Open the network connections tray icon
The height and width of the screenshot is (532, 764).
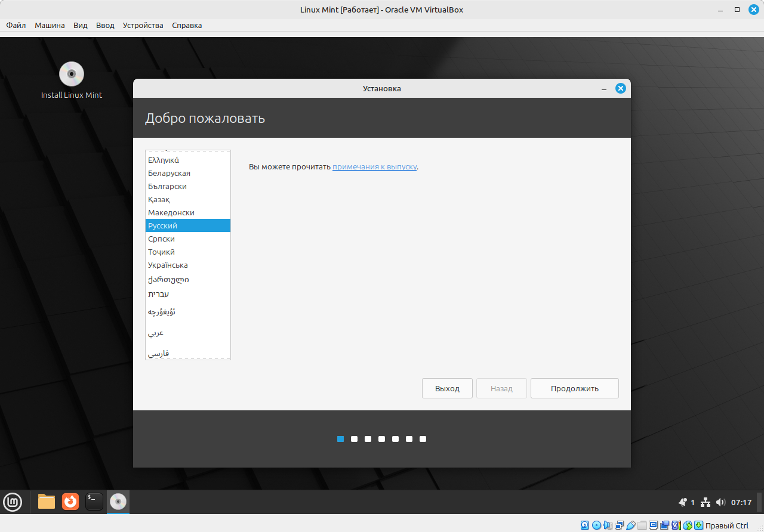click(x=705, y=502)
